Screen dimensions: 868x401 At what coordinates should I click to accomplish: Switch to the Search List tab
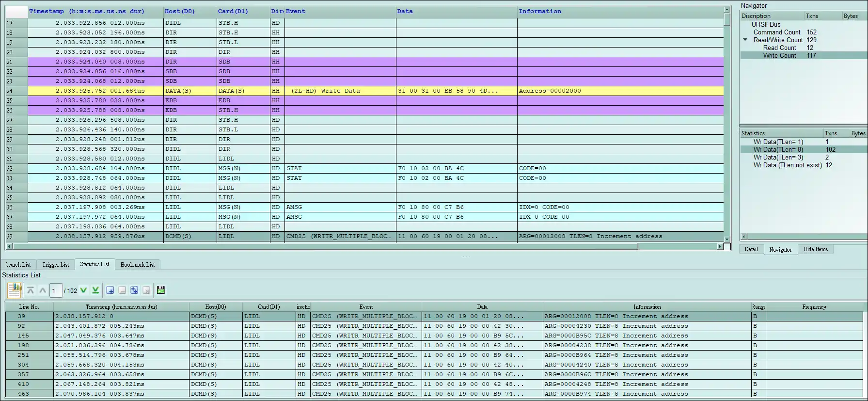coord(18,265)
